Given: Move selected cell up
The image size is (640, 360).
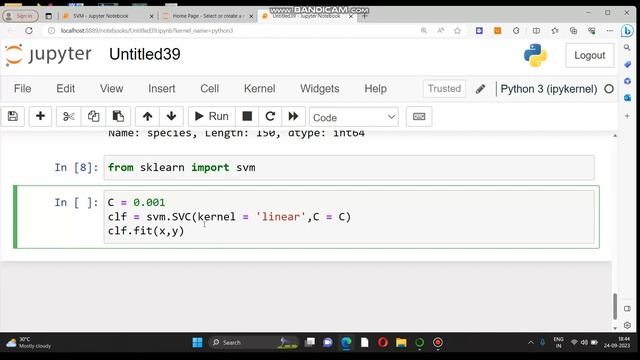Looking at the screenshot, I should pyautogui.click(x=147, y=116).
